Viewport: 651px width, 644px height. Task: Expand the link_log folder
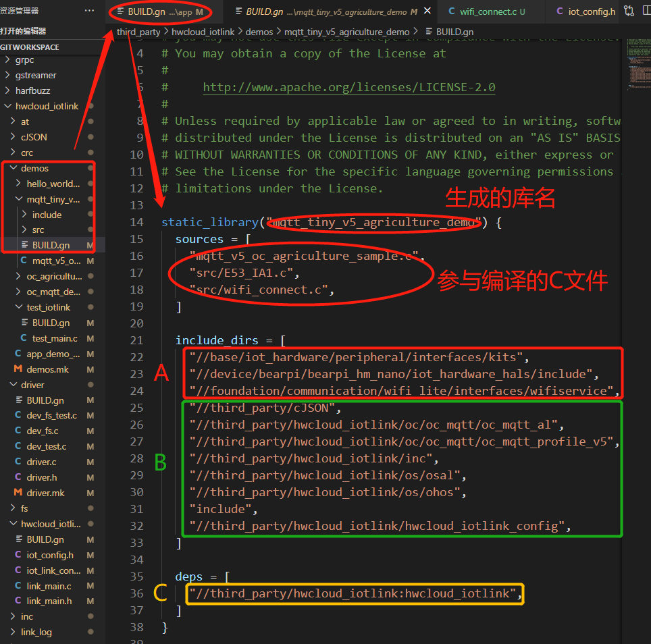(52, 632)
